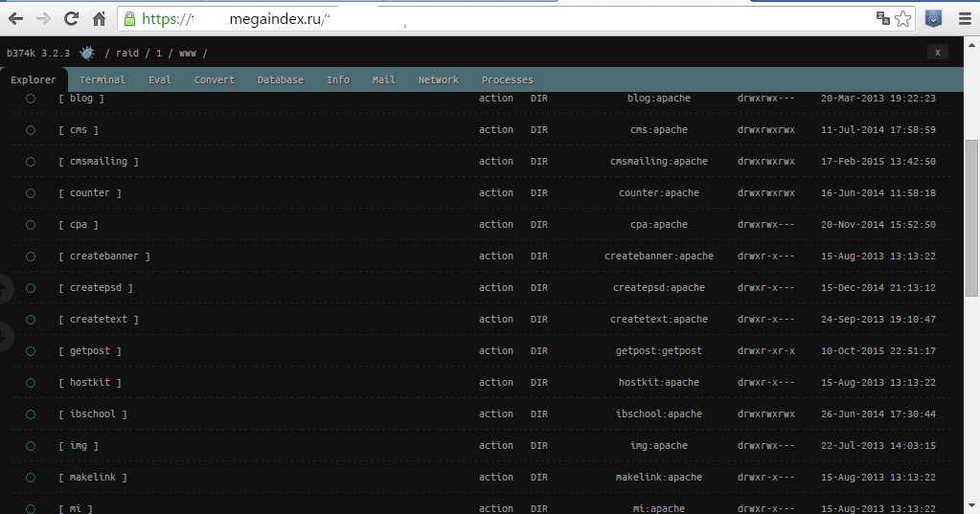Open action menu for makelink
980x514 pixels.
pos(496,478)
